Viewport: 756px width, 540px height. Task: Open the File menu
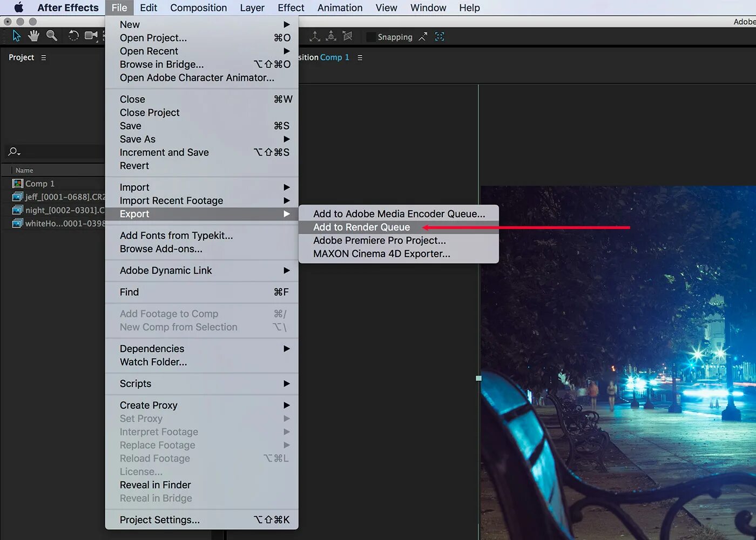(119, 8)
